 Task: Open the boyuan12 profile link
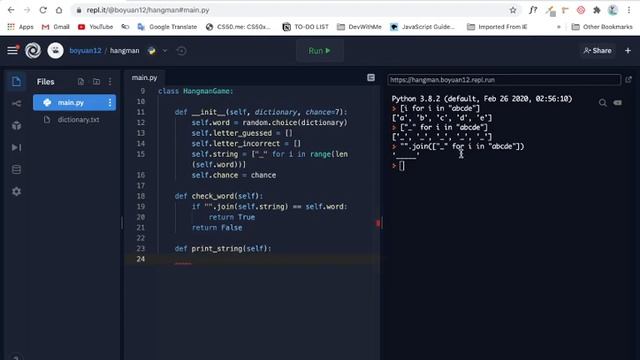point(85,51)
